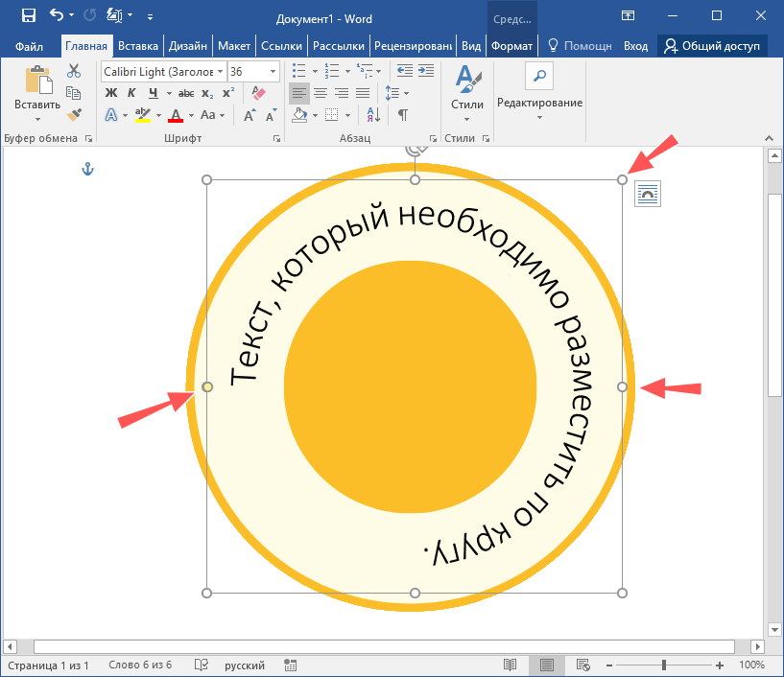784x677 pixels.
Task: Switch to Read Mode view icon
Action: coord(510,665)
